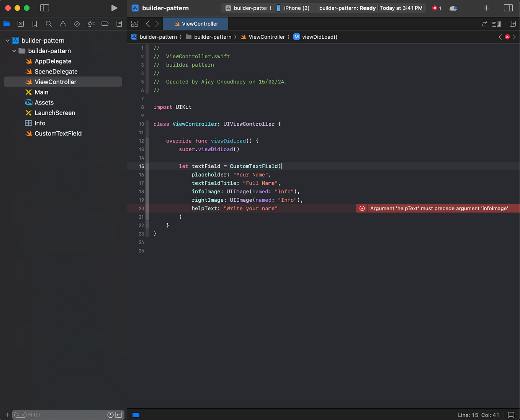Show the Issue navigator

(x=63, y=24)
